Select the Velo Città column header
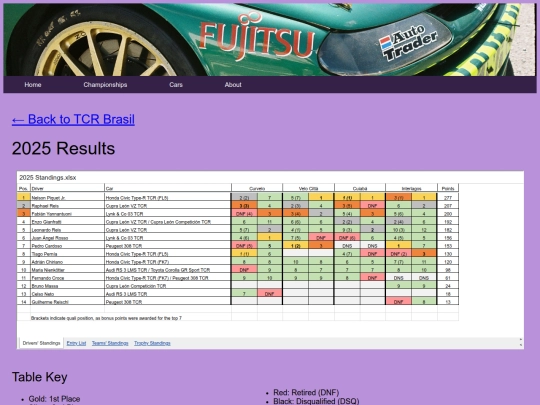The height and width of the screenshot is (405, 540). pos(308,188)
